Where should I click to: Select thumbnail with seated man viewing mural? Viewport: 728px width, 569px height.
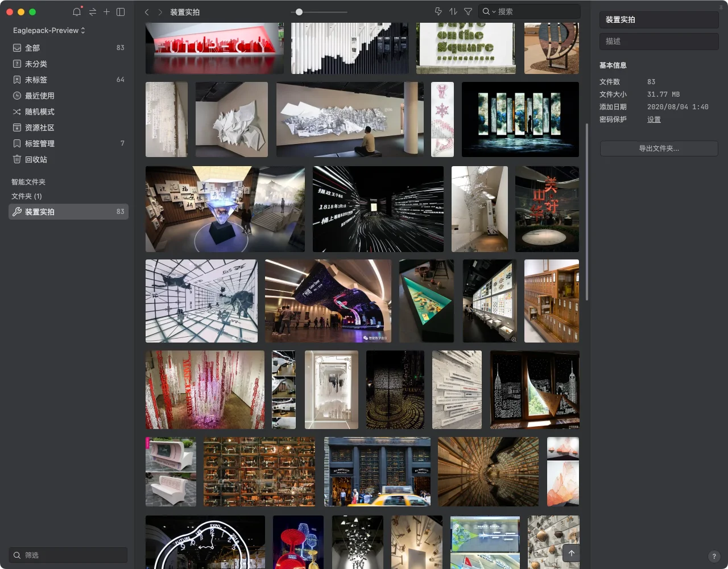350,119
